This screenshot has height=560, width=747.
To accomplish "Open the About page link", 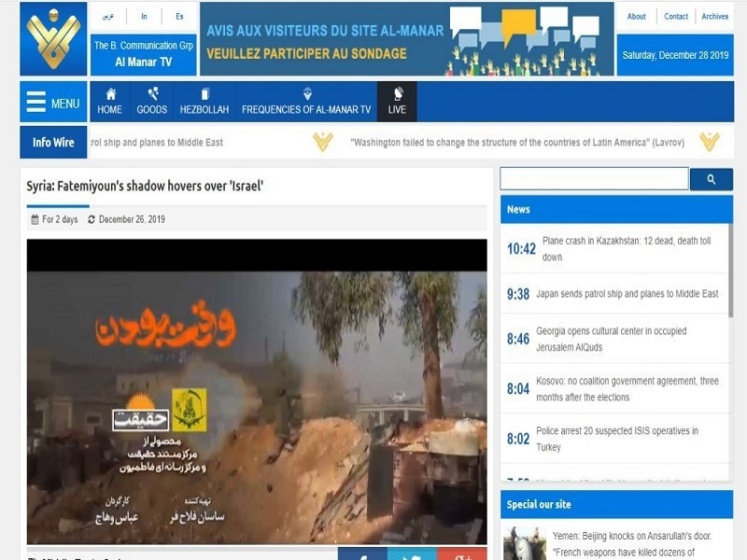I will coord(636,17).
